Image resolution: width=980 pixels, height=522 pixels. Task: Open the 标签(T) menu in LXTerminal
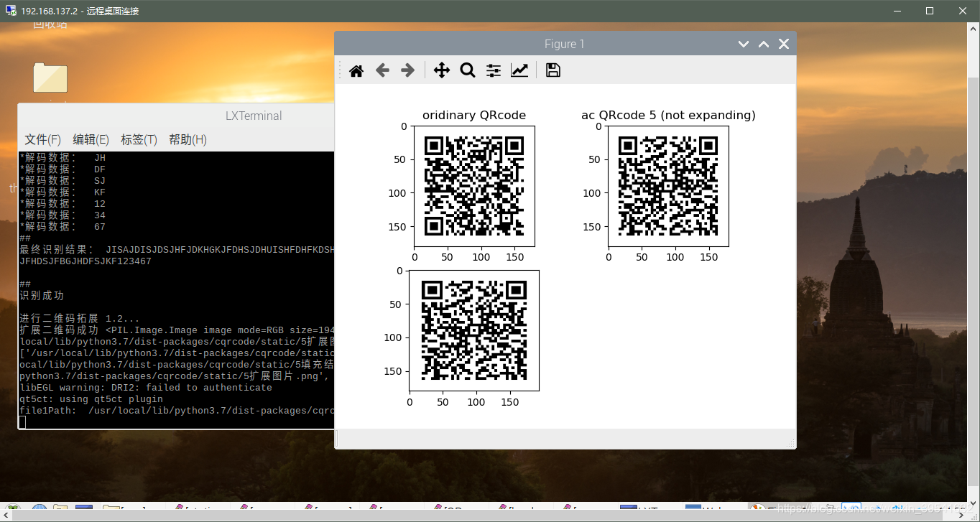(139, 139)
